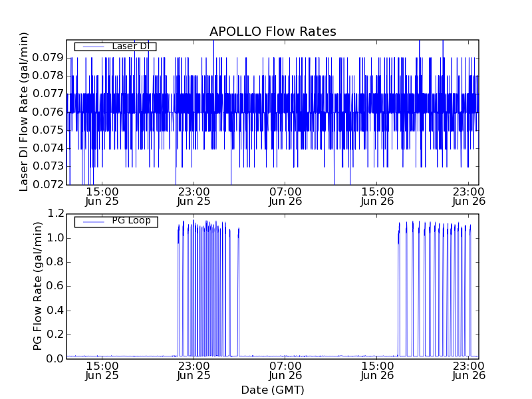This screenshot has width=532, height=399.
Task: Click the PG chart's 23:00 Jun 26 label
Action: click(469, 371)
